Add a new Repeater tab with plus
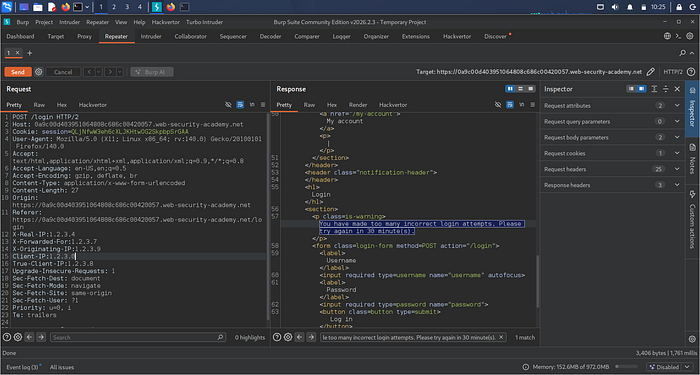This screenshot has height=375, width=700. (x=30, y=53)
